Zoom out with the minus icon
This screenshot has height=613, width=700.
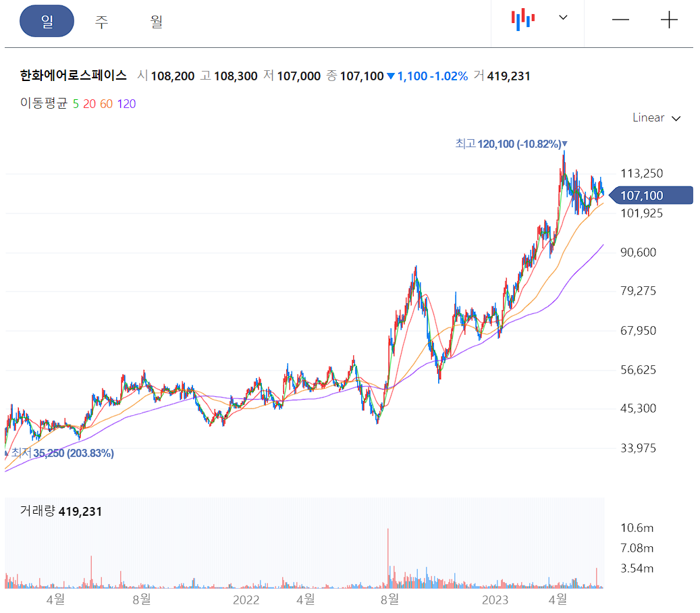point(620,20)
